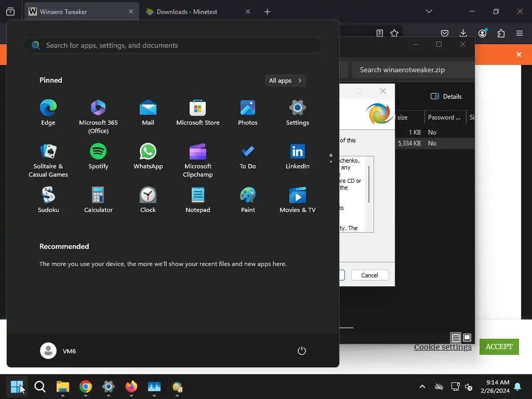Open Sudoku game
532x399 pixels.
(48, 200)
